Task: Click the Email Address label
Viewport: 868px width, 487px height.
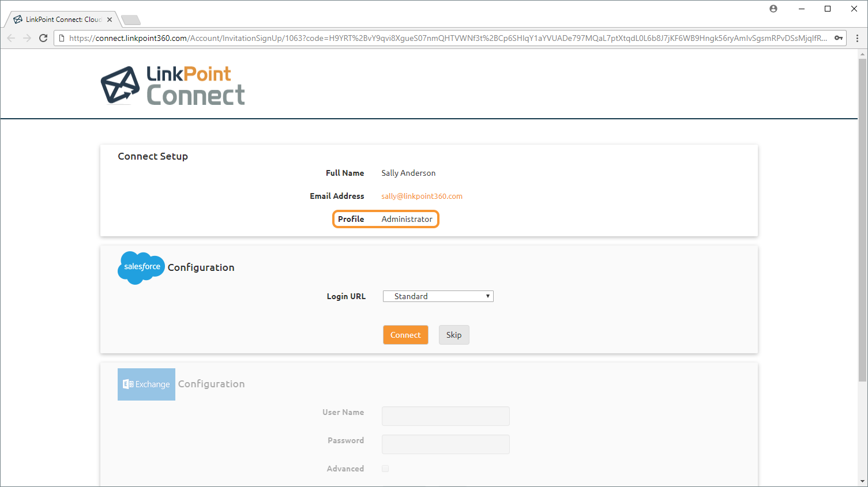Action: [337, 196]
